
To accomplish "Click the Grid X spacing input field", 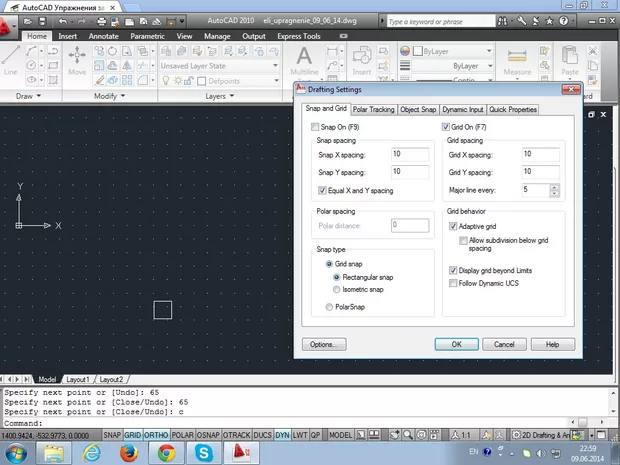I will 540,154.
